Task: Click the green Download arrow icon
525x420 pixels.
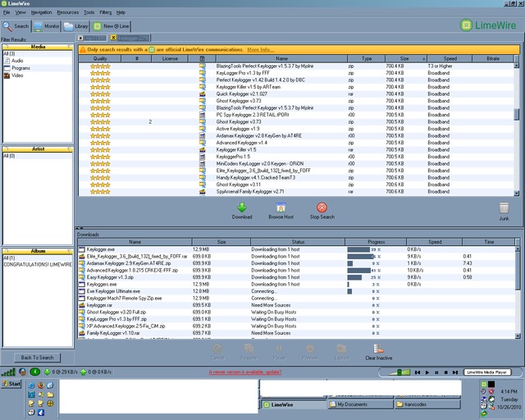Action: click(x=242, y=208)
